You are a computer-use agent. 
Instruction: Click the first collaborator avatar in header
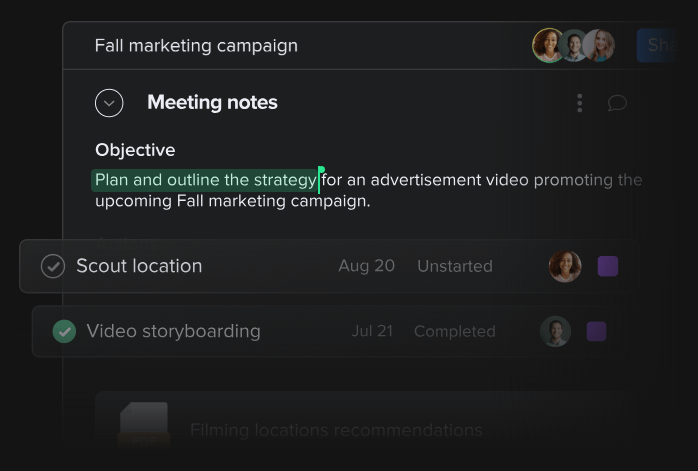(548, 45)
